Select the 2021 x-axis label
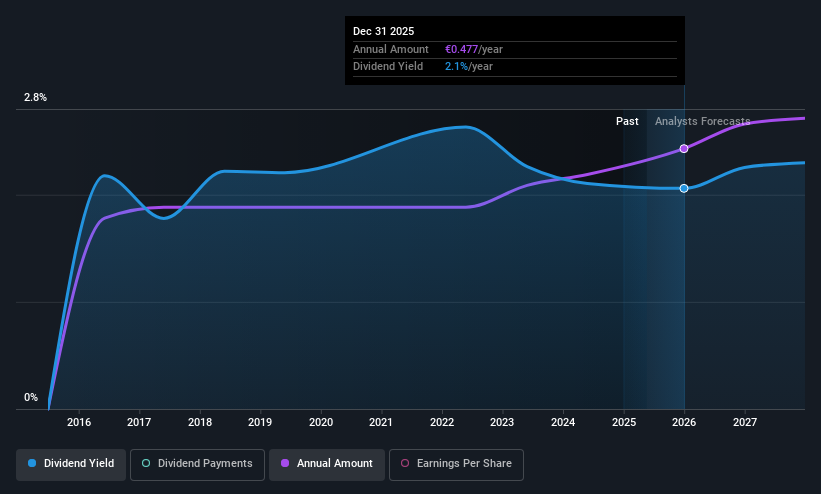 tap(381, 422)
